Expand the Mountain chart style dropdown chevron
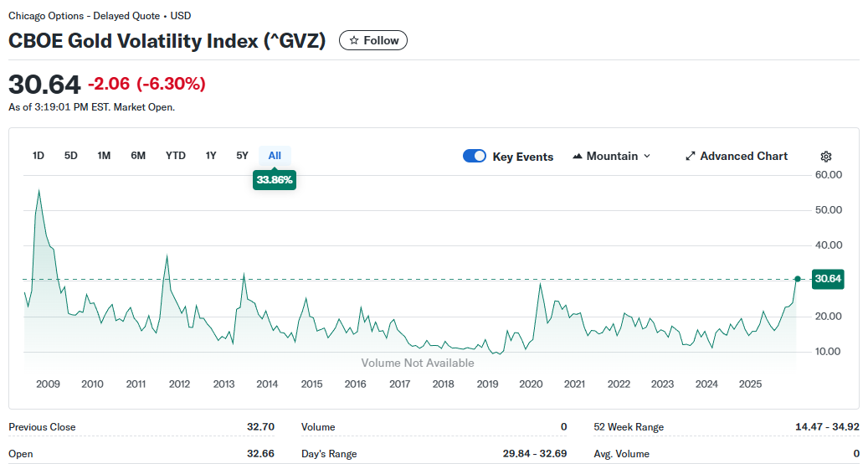This screenshot has width=868, height=464. pyautogui.click(x=646, y=157)
